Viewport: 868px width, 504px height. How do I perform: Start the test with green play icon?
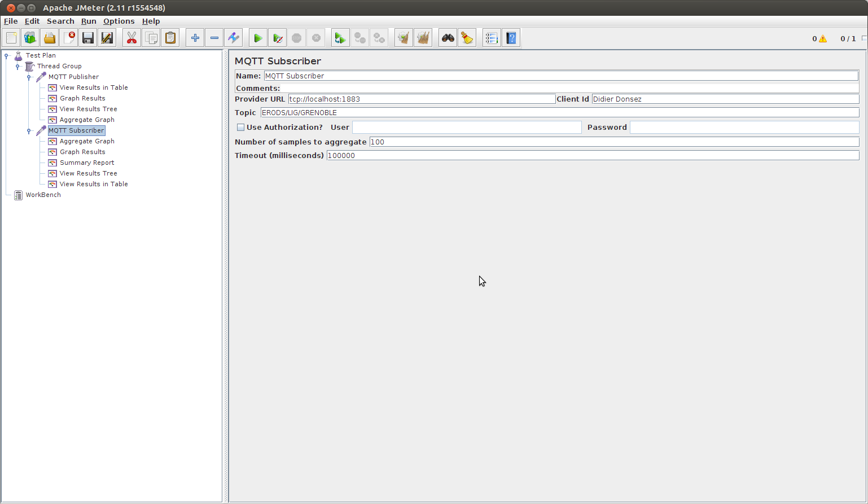(x=258, y=38)
